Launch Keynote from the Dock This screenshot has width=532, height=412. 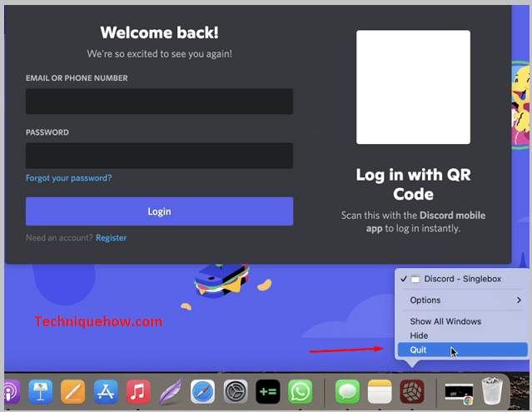[x=41, y=392]
